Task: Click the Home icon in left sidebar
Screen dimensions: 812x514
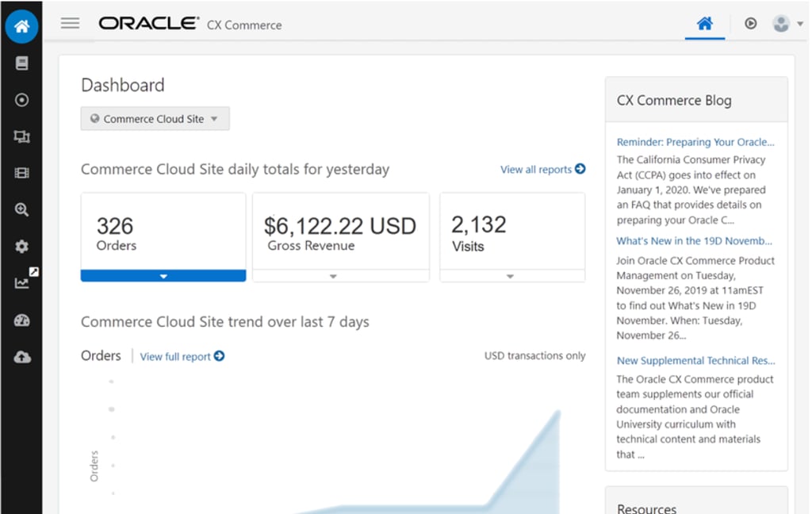Action: point(21,27)
